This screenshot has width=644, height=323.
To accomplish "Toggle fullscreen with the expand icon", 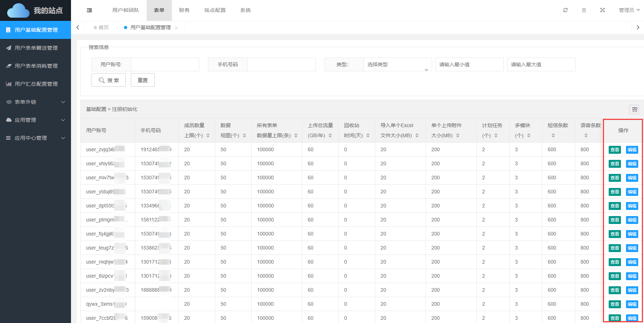I will [x=602, y=10].
